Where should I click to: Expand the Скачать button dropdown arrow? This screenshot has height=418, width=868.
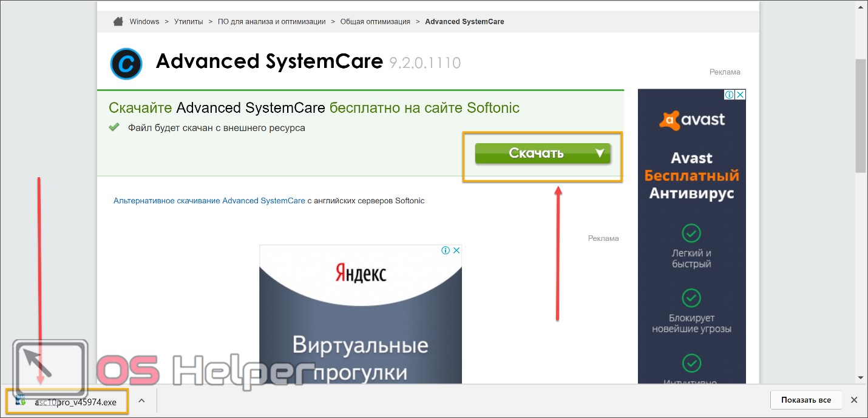(x=600, y=153)
